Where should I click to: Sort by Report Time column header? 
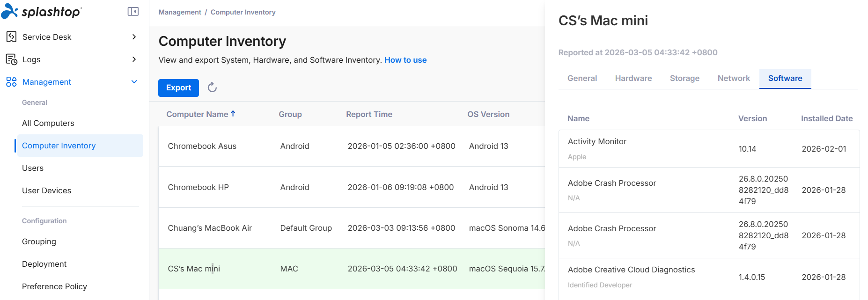369,114
